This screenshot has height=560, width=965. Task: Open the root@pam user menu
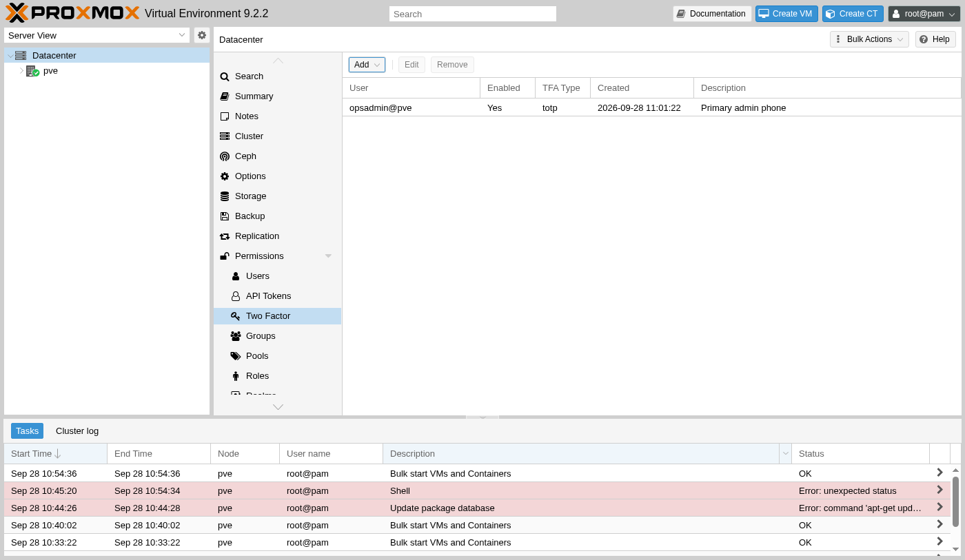point(924,14)
